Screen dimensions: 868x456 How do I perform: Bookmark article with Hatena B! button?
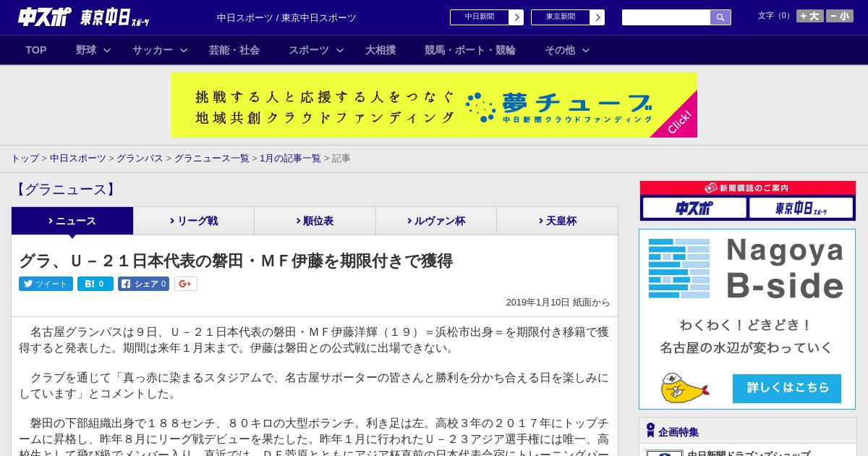[x=95, y=284]
